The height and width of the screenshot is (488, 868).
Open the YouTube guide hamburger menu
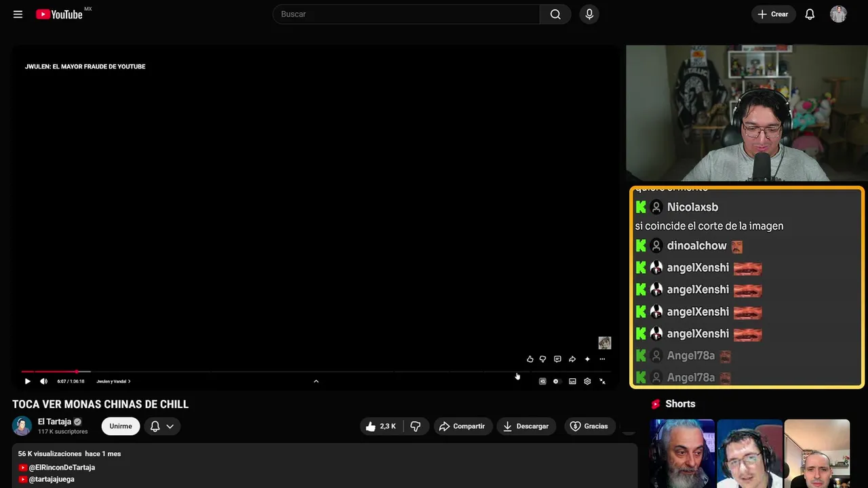(18, 14)
